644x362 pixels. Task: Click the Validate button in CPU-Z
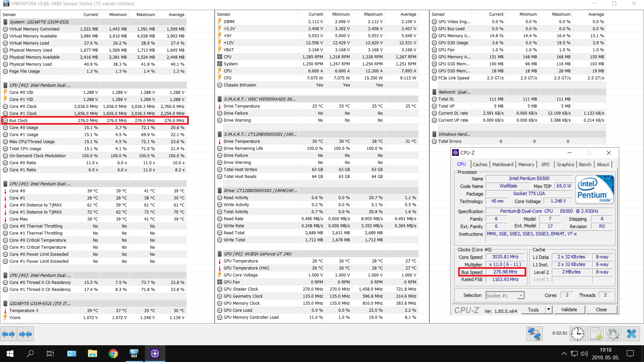(x=569, y=310)
